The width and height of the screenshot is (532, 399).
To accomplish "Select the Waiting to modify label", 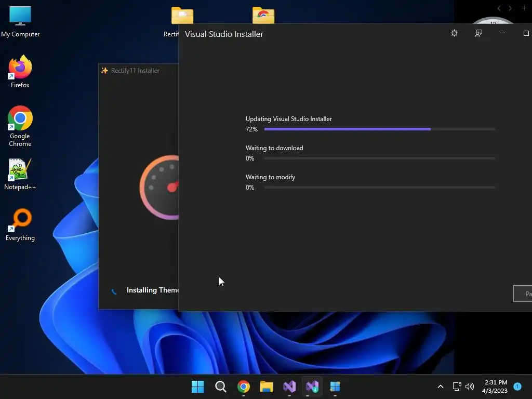I will coord(270,177).
